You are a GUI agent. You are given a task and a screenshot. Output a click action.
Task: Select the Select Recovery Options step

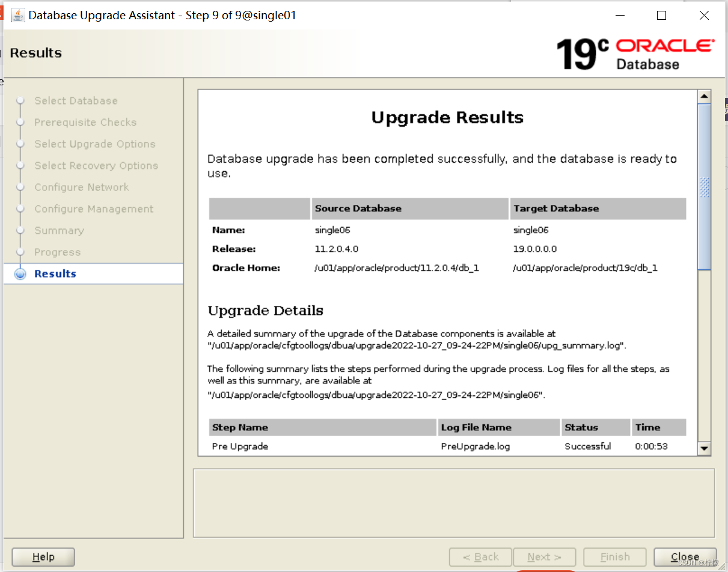click(x=96, y=165)
